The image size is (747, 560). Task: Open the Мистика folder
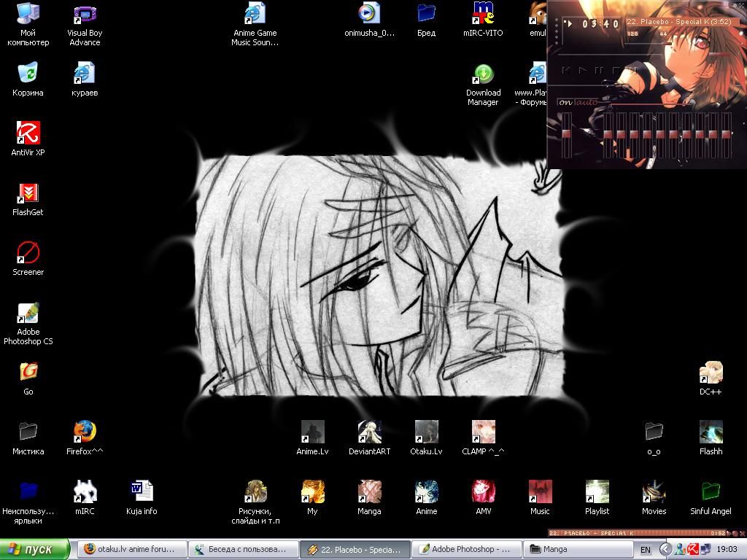click(x=28, y=439)
